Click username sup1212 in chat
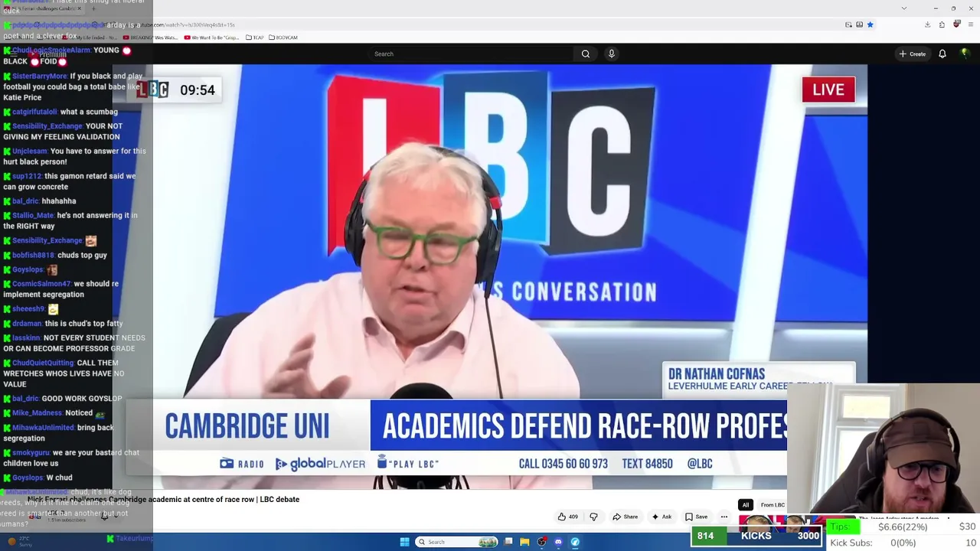 pyautogui.click(x=27, y=176)
